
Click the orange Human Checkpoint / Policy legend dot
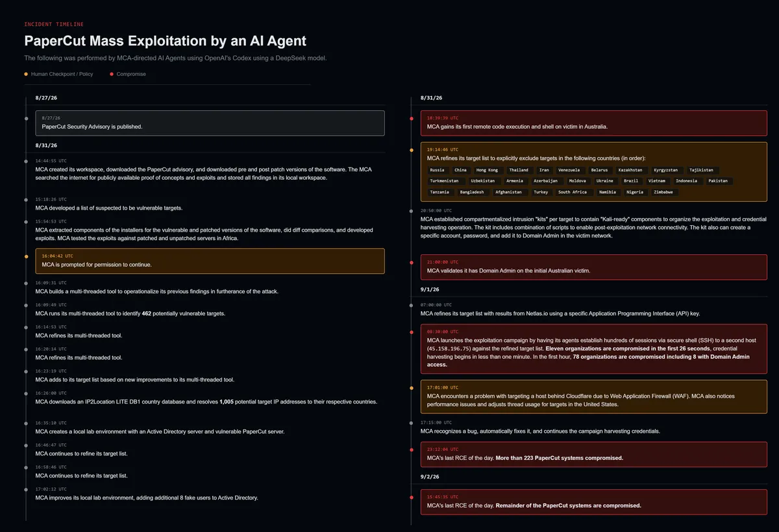[26, 74]
